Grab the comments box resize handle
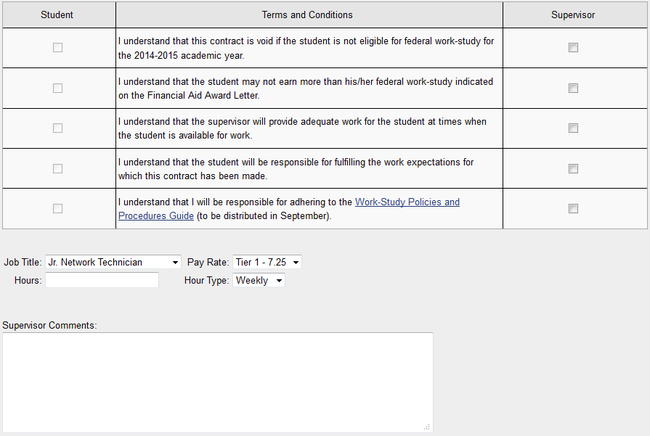 (x=427, y=427)
